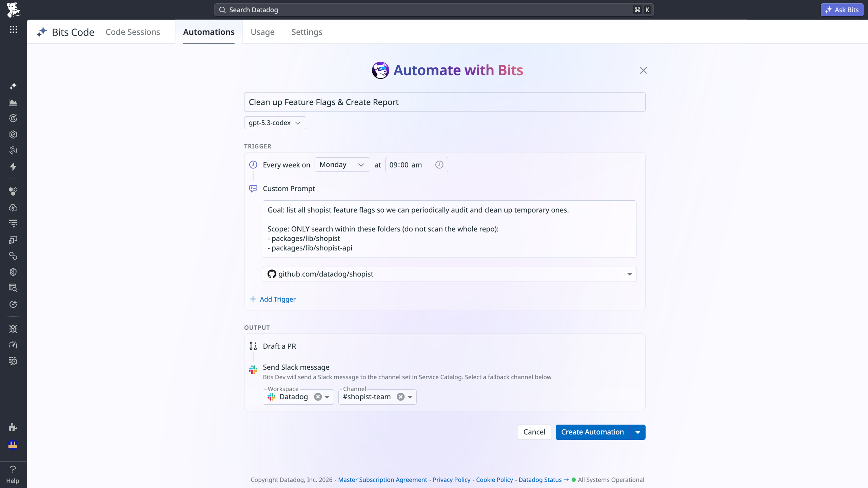
Task: Open the Help menu
Action: click(x=13, y=474)
